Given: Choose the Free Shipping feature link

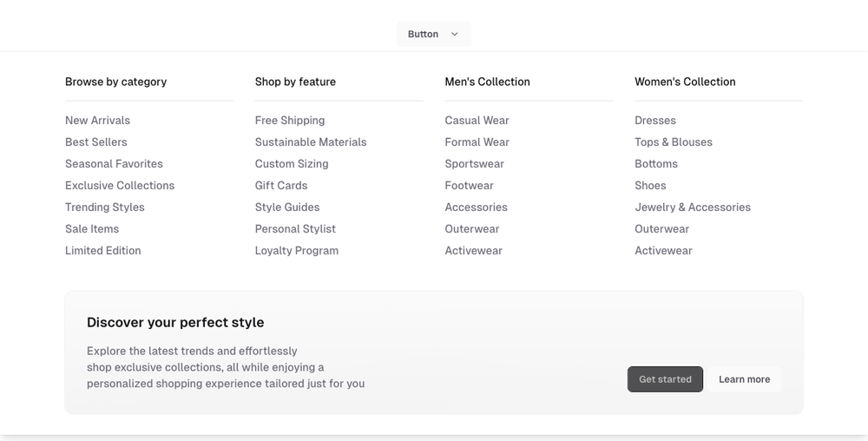Looking at the screenshot, I should pos(290,121).
